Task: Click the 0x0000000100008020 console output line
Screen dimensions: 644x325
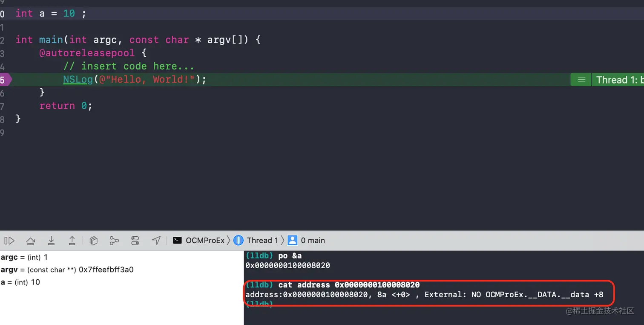Action: [287, 266]
